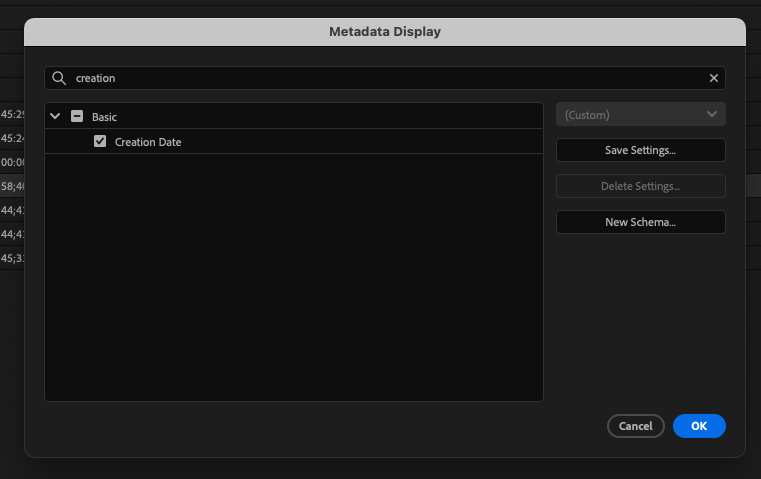The width and height of the screenshot is (761, 479).
Task: Select the background row starting with 58;40
Action: pyautogui.click(x=12, y=186)
